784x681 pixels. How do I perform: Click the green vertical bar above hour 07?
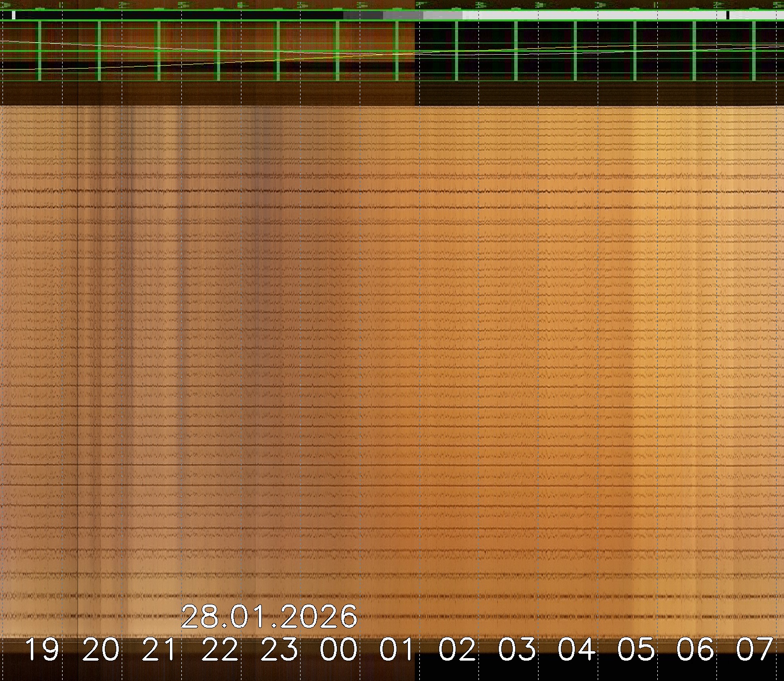coord(754,50)
